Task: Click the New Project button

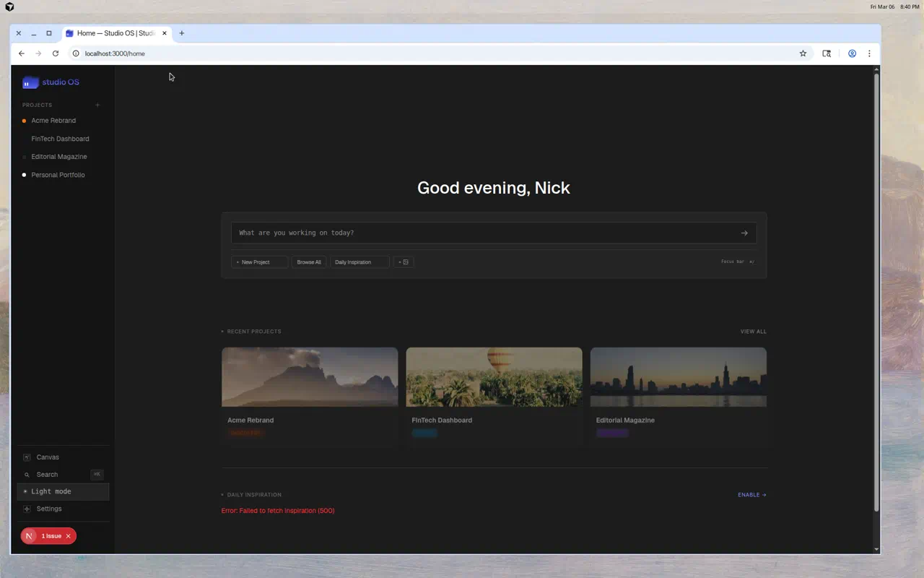Action: point(258,262)
